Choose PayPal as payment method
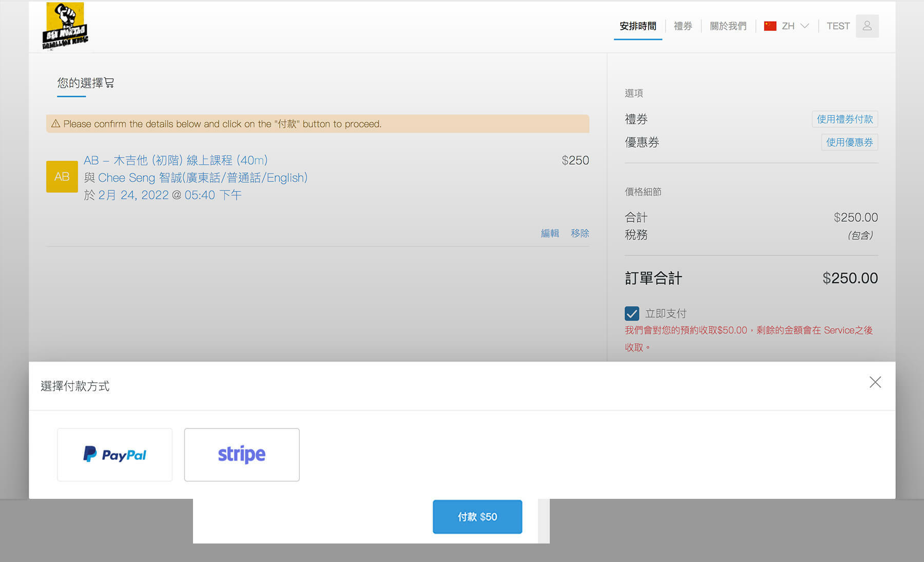 pos(114,455)
